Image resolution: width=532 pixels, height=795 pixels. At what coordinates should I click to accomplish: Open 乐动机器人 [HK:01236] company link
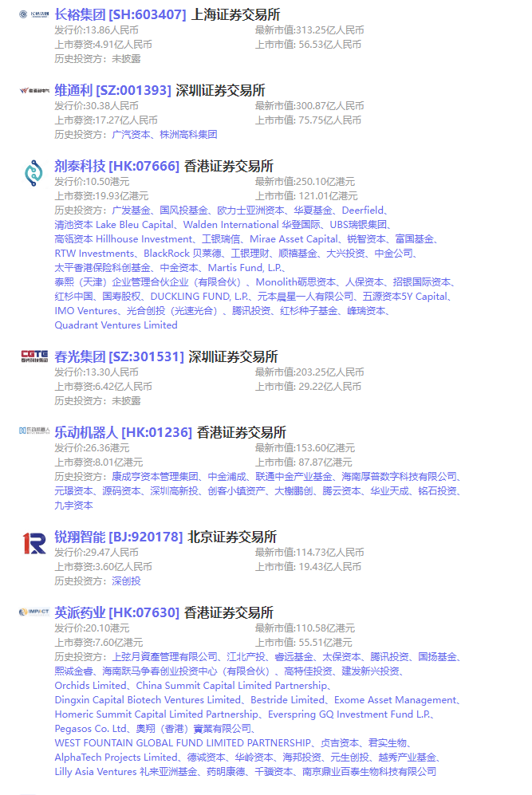124,432
